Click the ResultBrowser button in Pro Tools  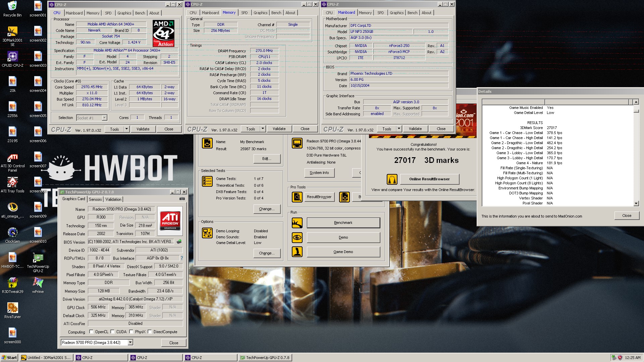319,197
